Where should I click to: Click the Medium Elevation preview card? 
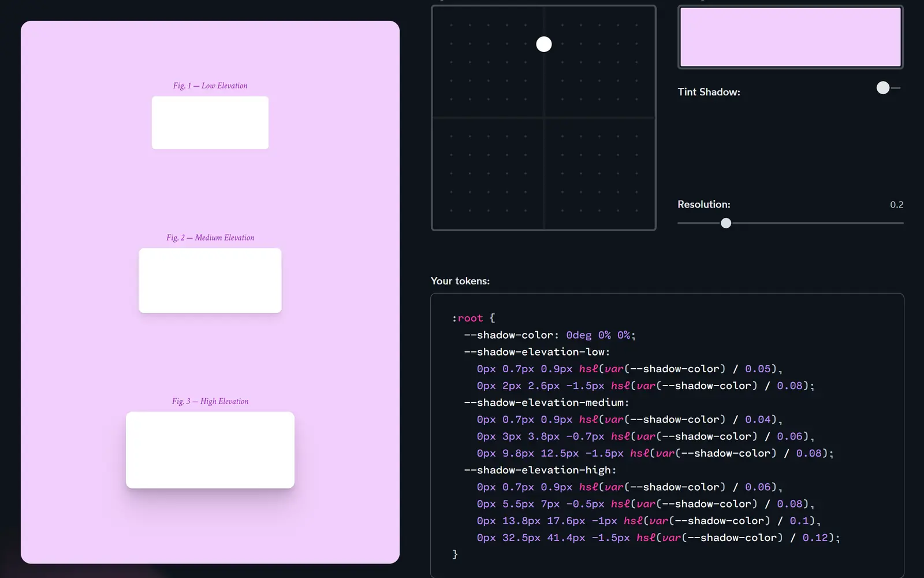[210, 280]
